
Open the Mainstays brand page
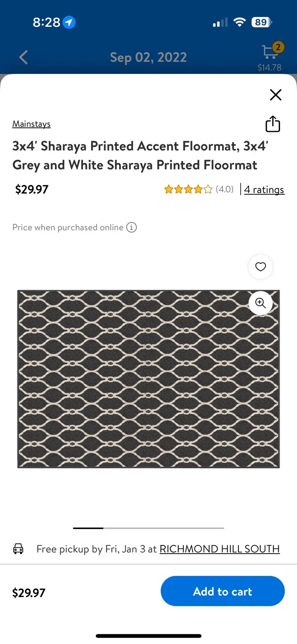(31, 124)
